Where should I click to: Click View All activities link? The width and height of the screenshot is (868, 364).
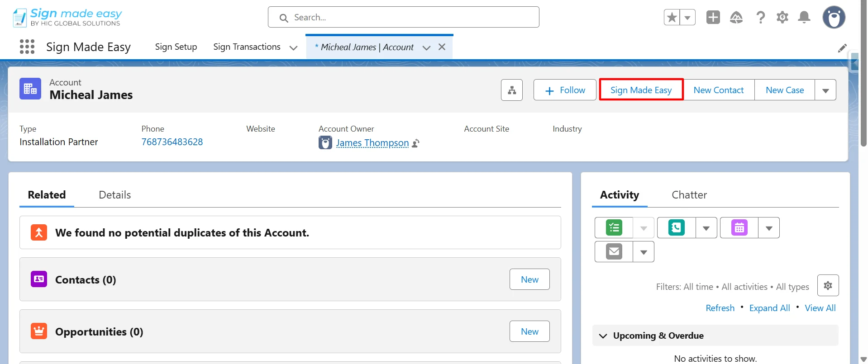click(x=820, y=308)
